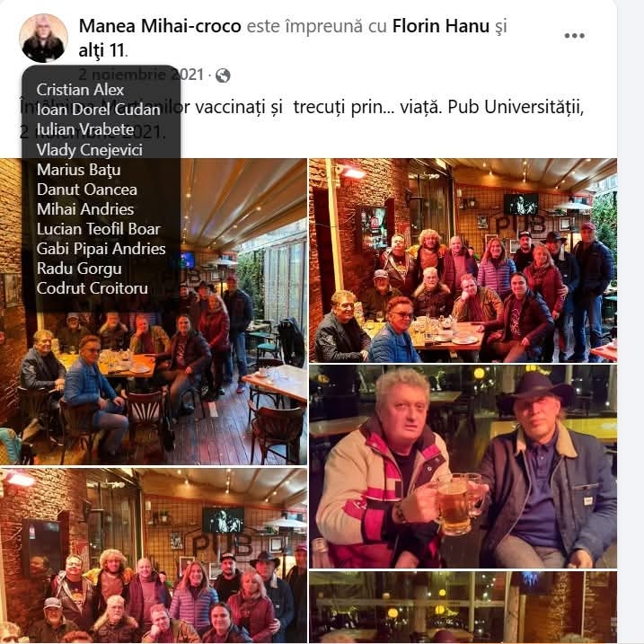Open Manea Mihai-croco profile link

tap(160, 26)
